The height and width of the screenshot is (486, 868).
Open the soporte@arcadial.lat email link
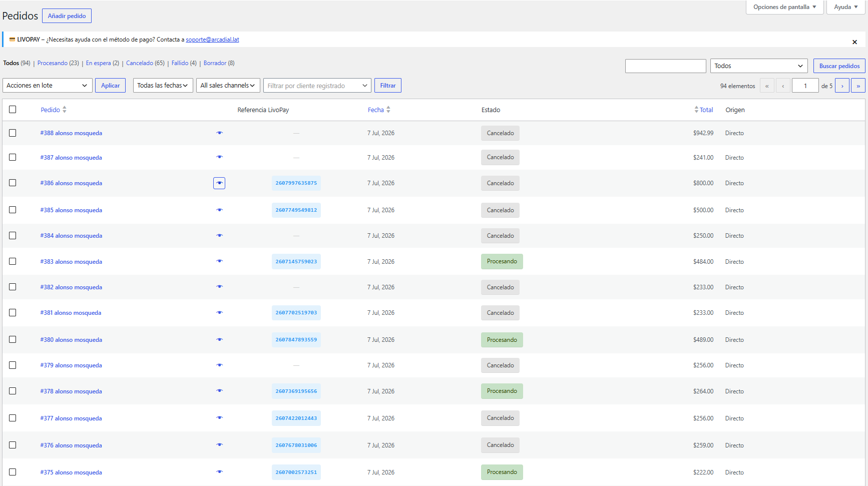[x=212, y=40]
